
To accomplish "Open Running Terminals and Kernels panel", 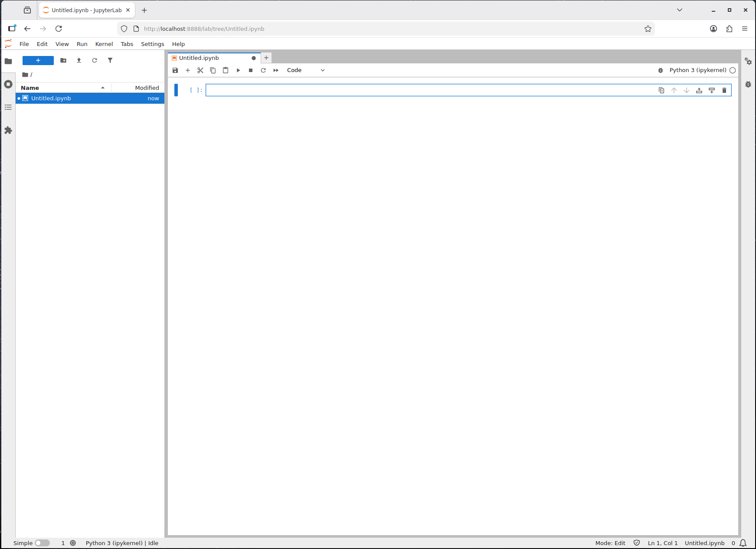I will [8, 84].
